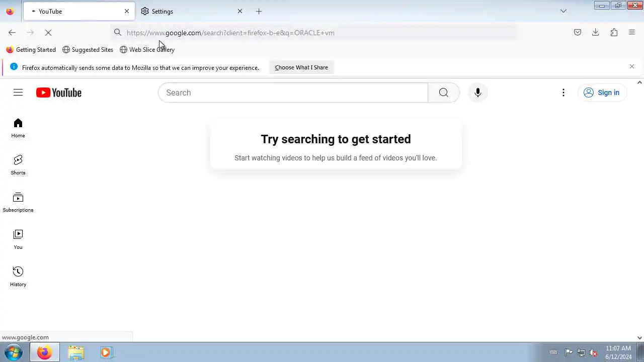Image resolution: width=644 pixels, height=362 pixels.
Task: Open Firefox application menu
Action: [632, 33]
